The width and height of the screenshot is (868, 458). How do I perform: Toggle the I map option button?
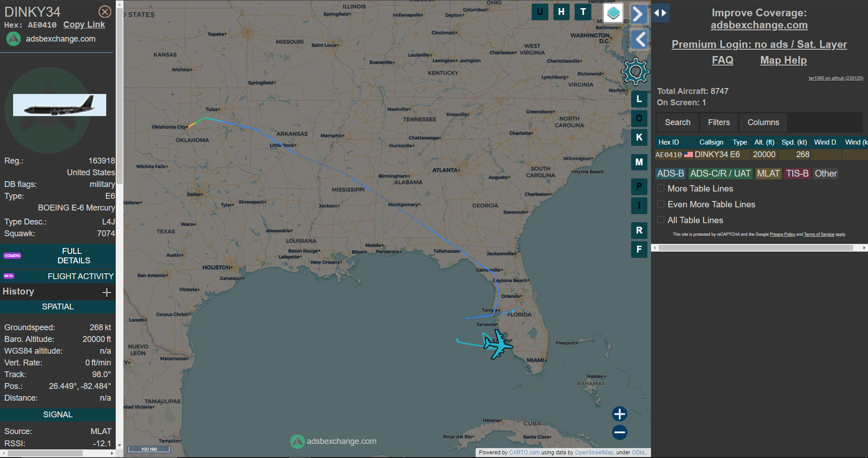639,206
